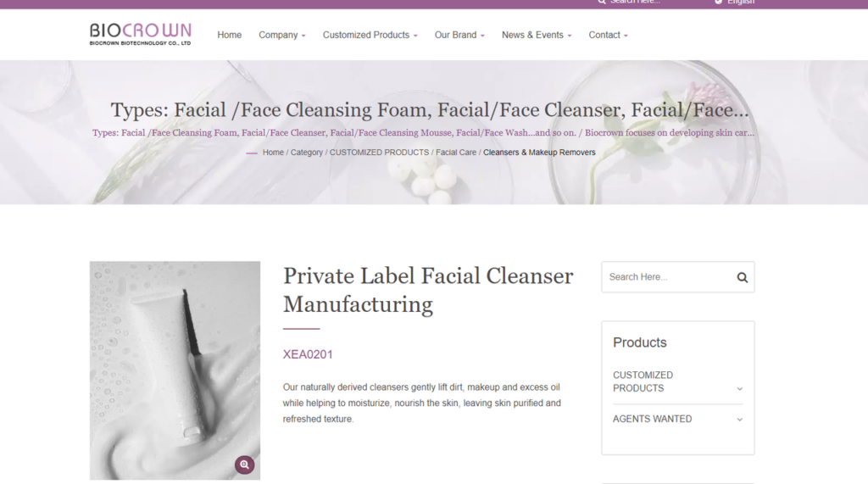Go to the Category breadcrumb link
Screen dimensions: 868x484
click(x=307, y=153)
